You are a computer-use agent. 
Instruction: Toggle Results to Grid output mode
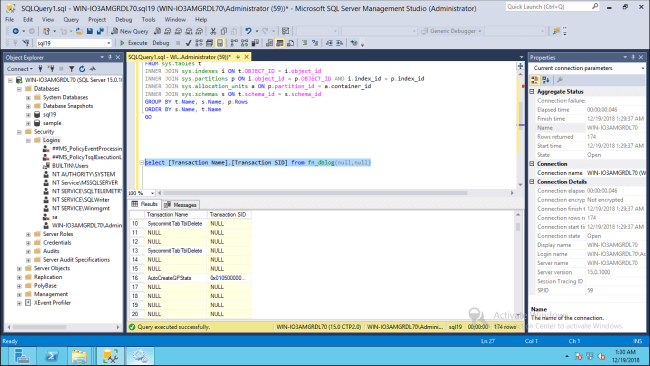(280, 43)
